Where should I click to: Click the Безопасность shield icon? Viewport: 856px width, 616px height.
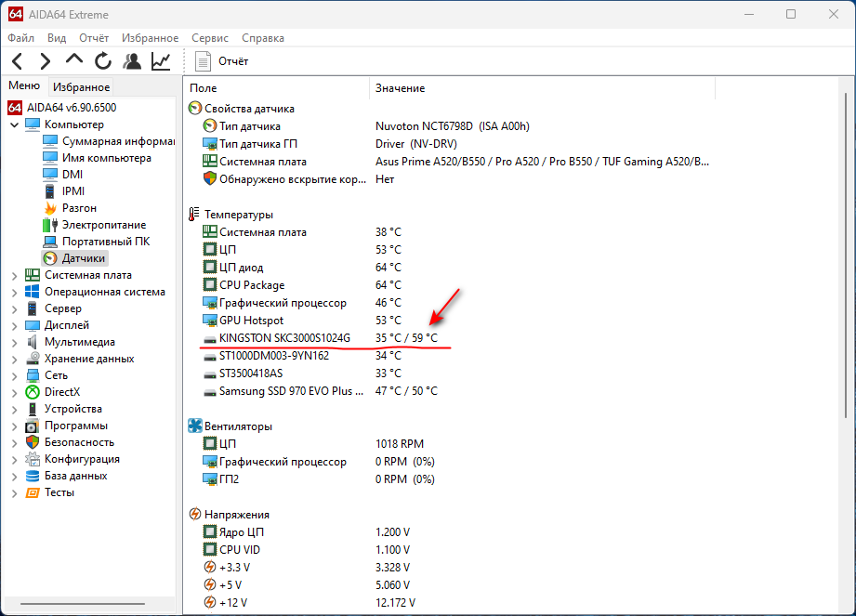[33, 442]
